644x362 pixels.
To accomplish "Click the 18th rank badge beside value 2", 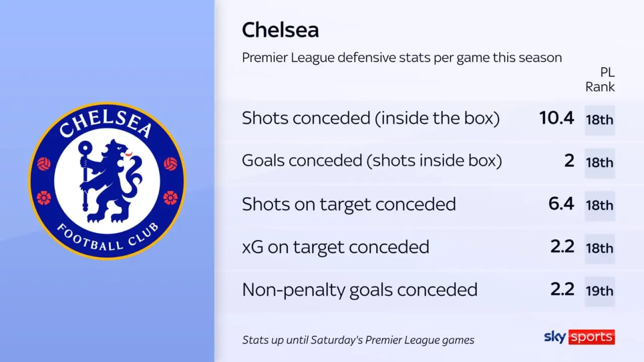I will 600,163.
